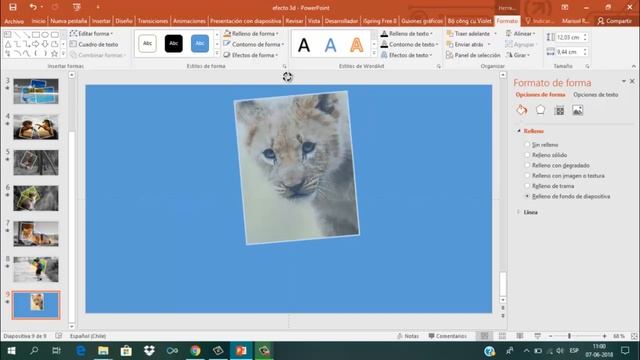
Task: Open Opciones de forma tab
Action: click(x=540, y=95)
